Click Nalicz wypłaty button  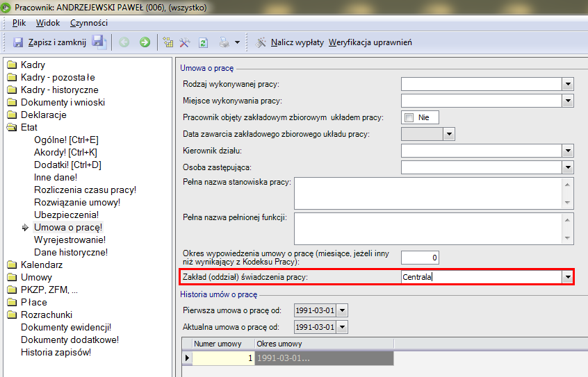tap(297, 42)
